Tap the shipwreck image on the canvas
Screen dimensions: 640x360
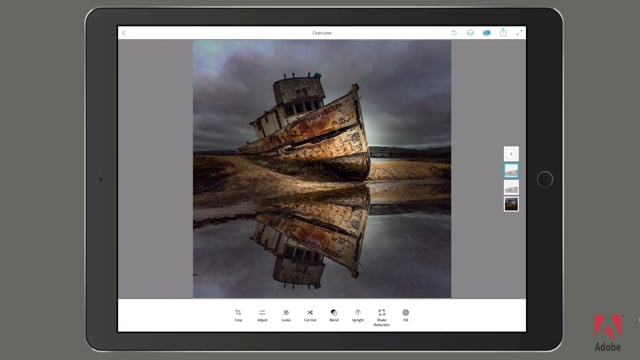pyautogui.click(x=322, y=169)
